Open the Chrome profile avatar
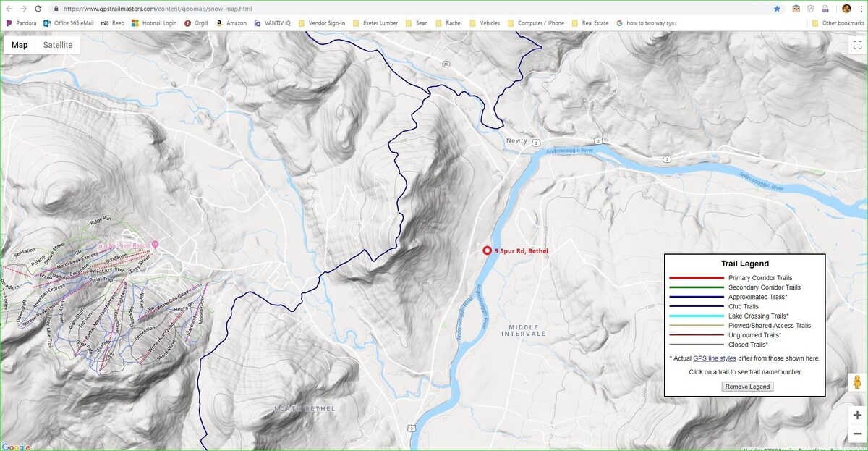The height and width of the screenshot is (451, 868). pos(846,9)
